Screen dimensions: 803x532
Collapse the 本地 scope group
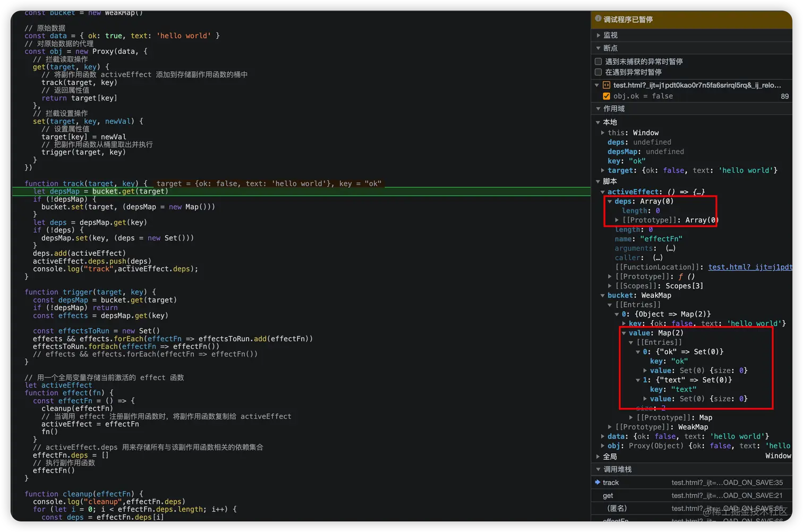point(598,122)
